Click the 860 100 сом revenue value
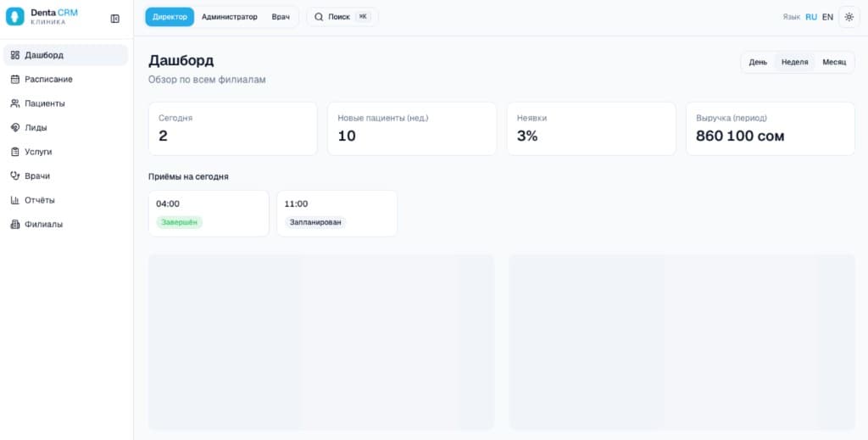This screenshot has width=868, height=440. point(740,136)
